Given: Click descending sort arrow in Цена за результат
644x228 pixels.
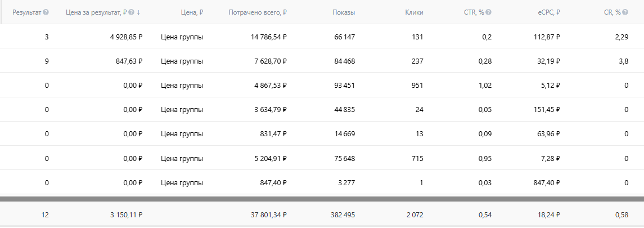Looking at the screenshot, I should click(x=139, y=12).
